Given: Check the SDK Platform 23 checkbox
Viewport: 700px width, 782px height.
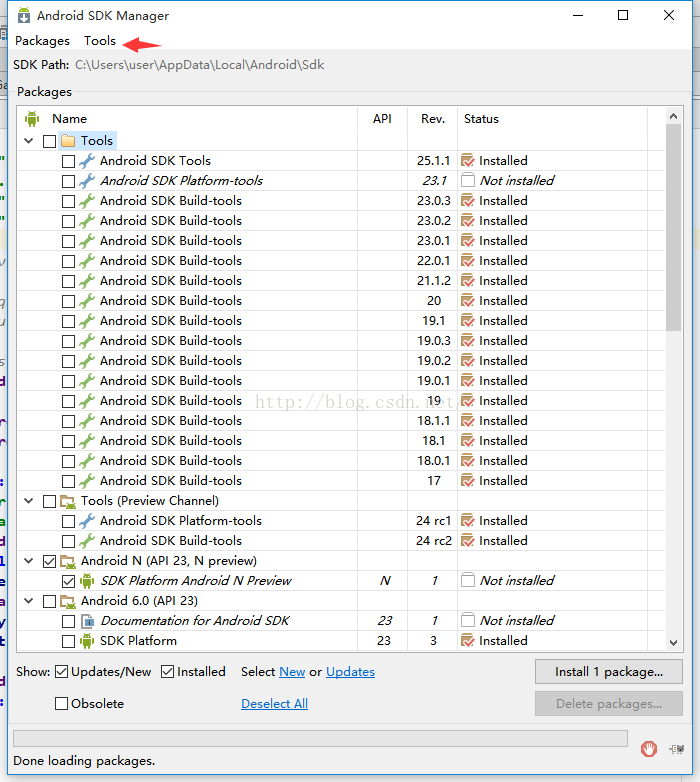Looking at the screenshot, I should pyautogui.click(x=68, y=641).
